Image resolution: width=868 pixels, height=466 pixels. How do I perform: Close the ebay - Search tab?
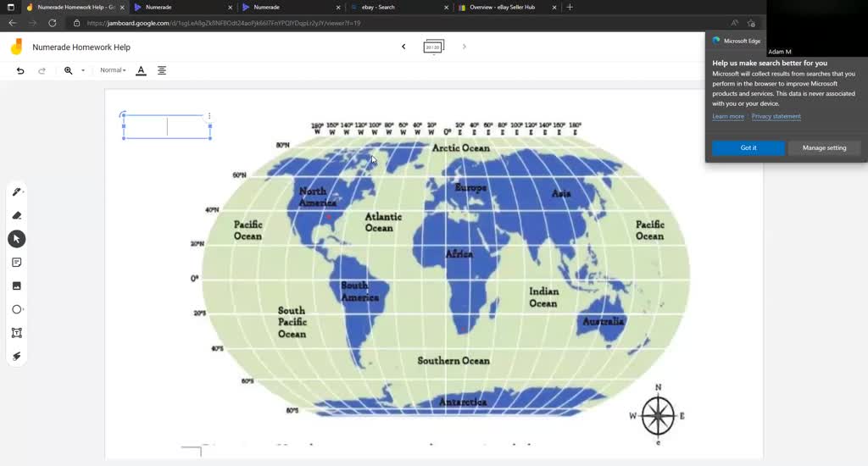point(446,7)
